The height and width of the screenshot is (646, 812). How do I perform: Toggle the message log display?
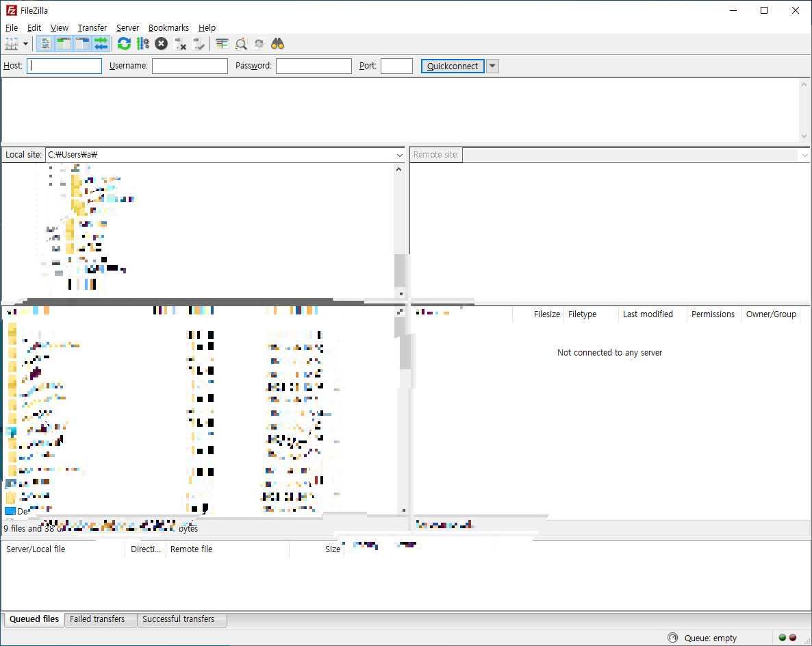point(45,44)
